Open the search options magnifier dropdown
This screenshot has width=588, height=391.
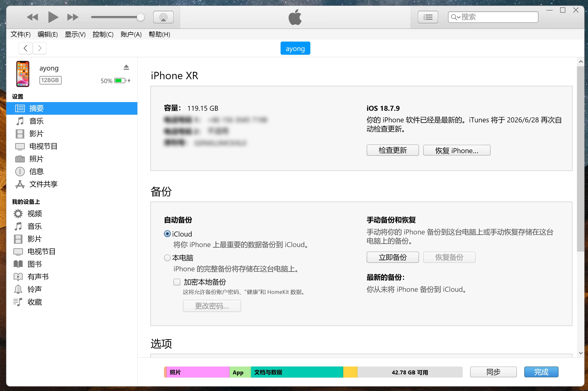click(456, 17)
